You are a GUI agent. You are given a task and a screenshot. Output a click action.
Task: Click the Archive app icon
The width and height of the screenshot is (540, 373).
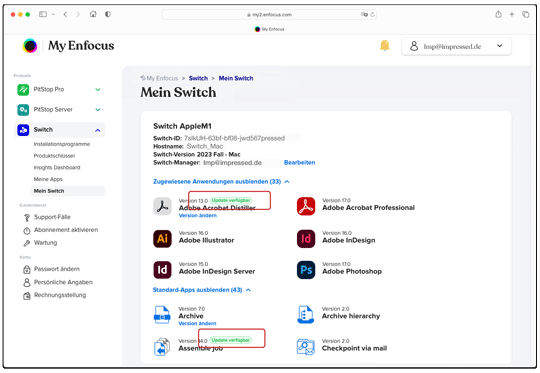[162, 315]
